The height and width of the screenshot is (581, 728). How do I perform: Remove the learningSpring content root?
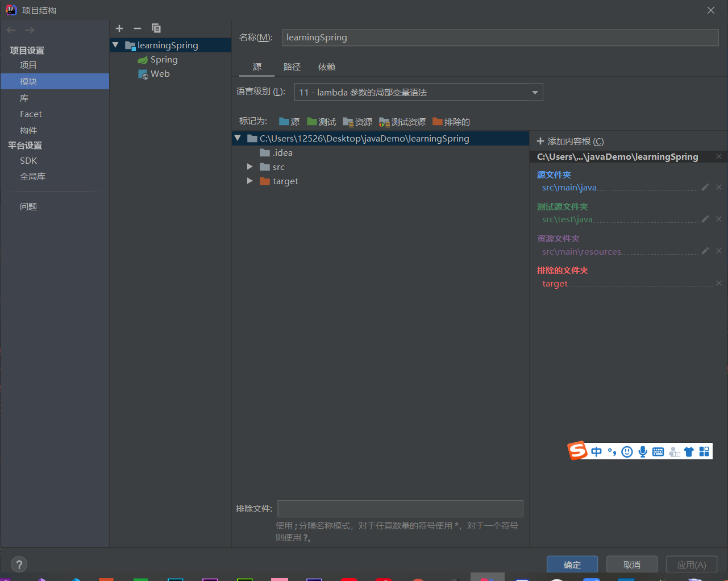[x=719, y=156]
